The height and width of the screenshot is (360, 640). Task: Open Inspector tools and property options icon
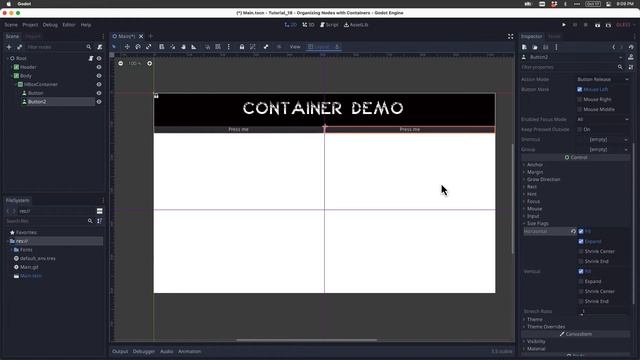click(x=631, y=67)
